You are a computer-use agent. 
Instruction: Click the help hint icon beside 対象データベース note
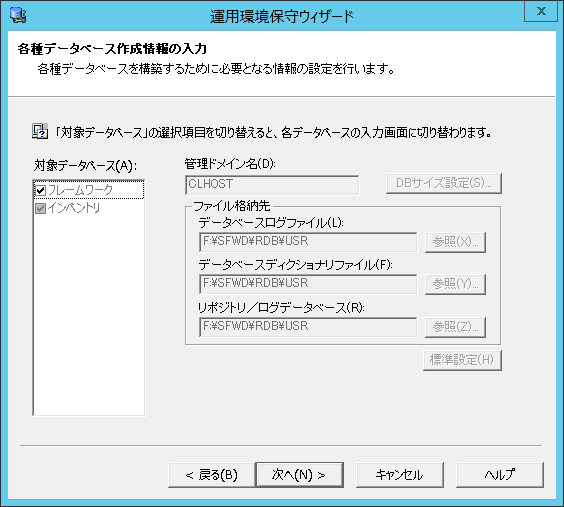click(40, 132)
